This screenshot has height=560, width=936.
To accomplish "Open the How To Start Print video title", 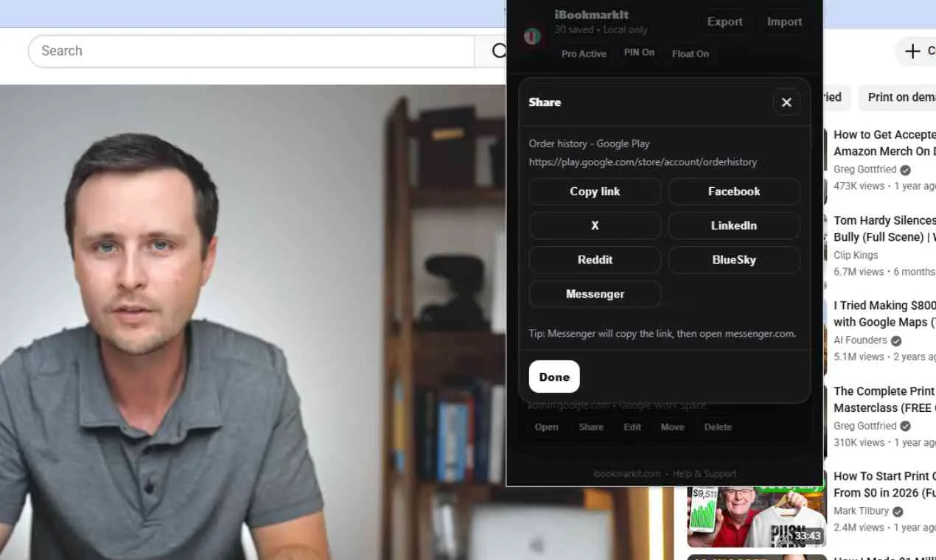I will click(x=884, y=485).
